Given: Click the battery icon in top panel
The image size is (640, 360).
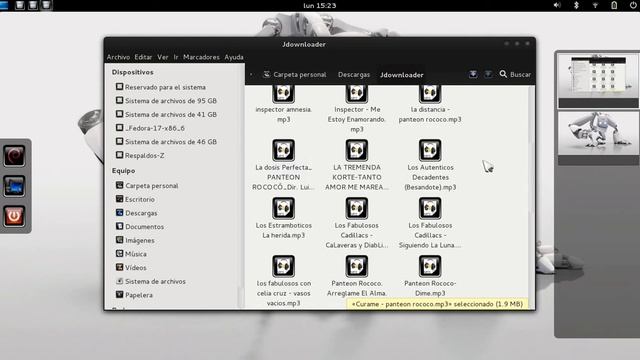Looking at the screenshot, I should click(x=614, y=5).
